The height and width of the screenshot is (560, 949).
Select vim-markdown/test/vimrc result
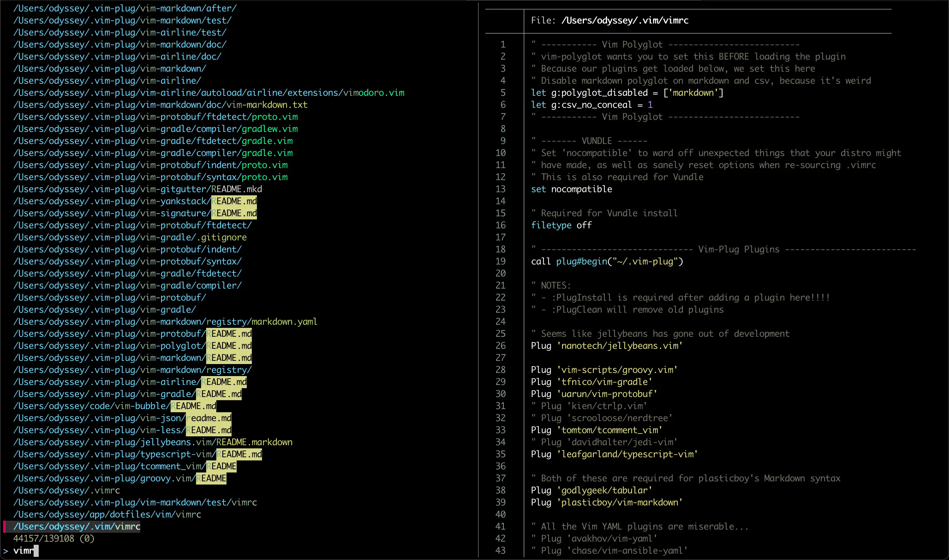click(135, 502)
